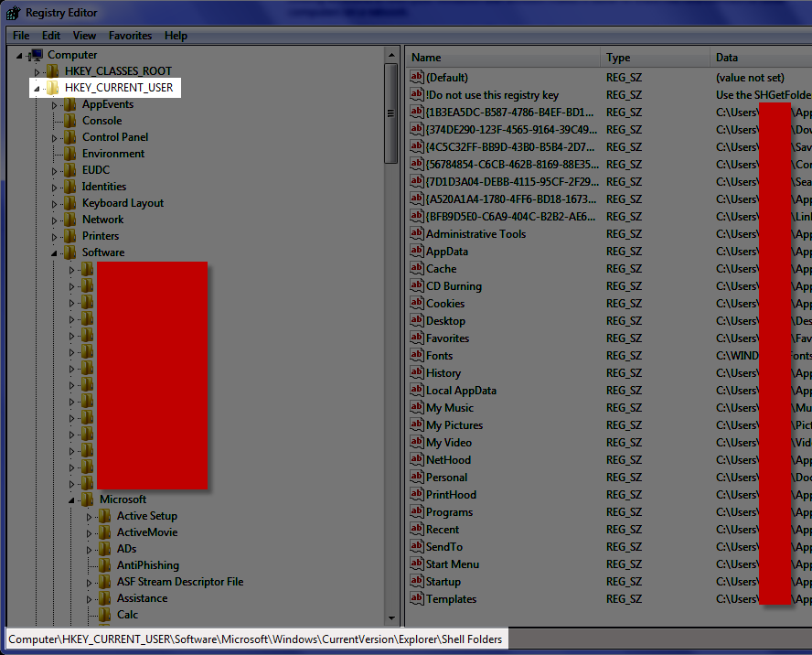Viewport: 812px width, 655px height.
Task: Collapse the HKEY_CURRENT_USER key
Action: (x=37, y=89)
